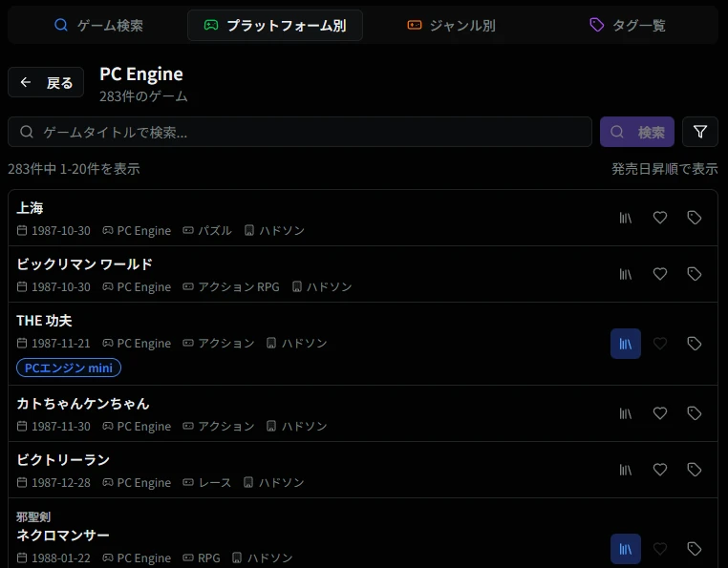Click アクション RPG genre on ビックリマン row

239,287
